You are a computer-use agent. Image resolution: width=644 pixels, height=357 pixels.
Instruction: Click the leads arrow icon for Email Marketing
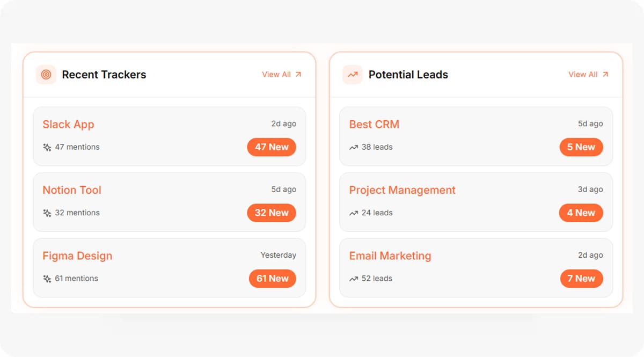(x=353, y=278)
